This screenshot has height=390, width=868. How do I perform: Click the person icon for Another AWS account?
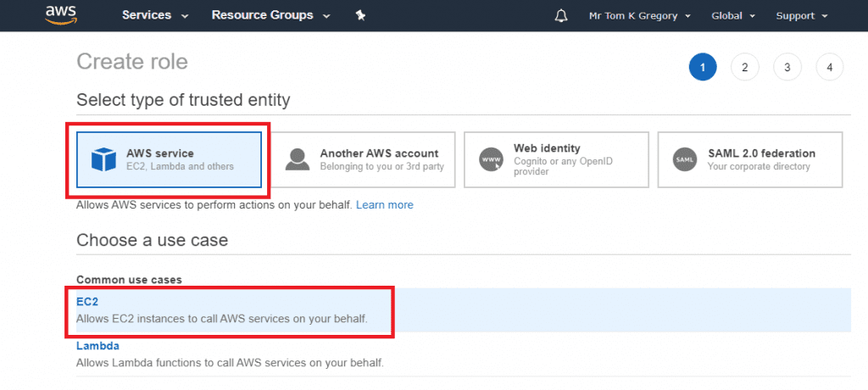point(297,159)
